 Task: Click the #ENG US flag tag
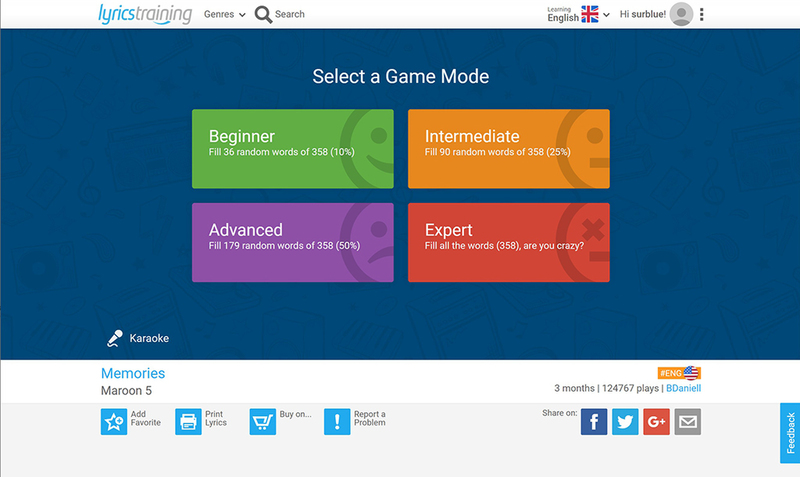pyautogui.click(x=679, y=373)
